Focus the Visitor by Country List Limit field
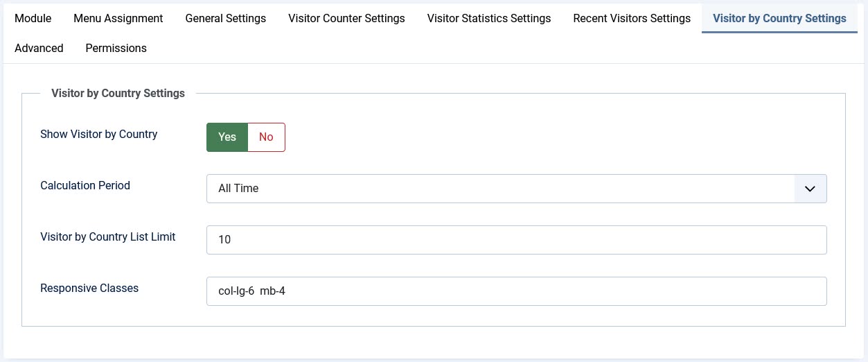 pos(516,240)
